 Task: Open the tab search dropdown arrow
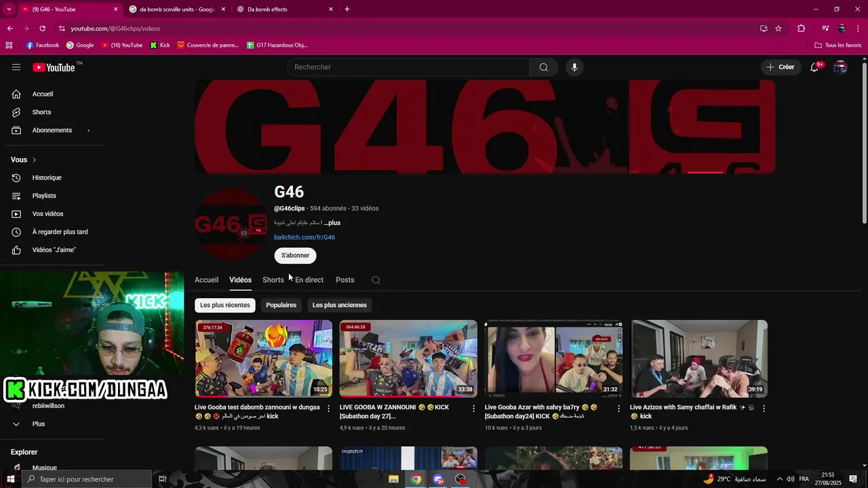(x=9, y=9)
